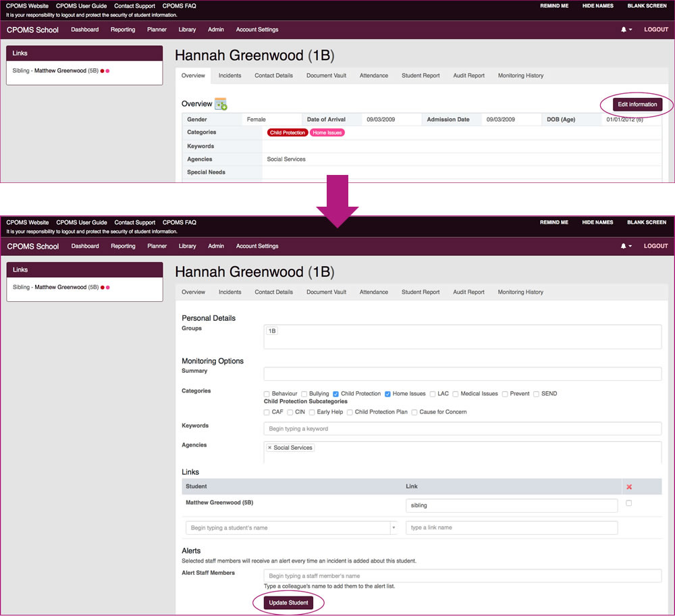
Task: Open Account Settings on the edit form page
Action: 257,246
